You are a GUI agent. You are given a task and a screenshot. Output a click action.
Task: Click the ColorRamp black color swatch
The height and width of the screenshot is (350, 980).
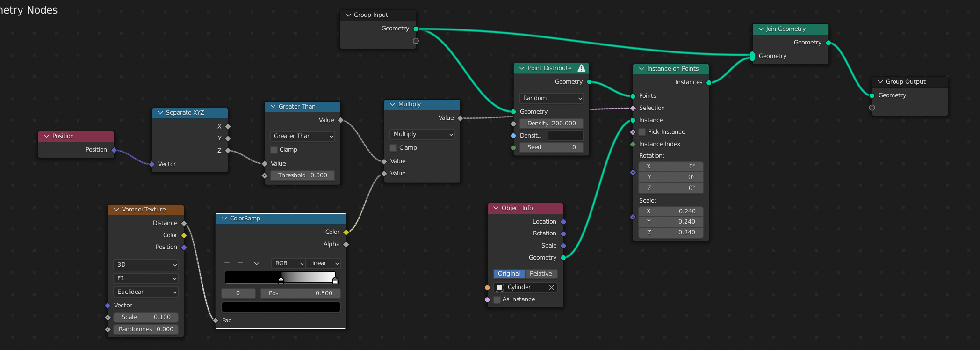click(x=281, y=307)
